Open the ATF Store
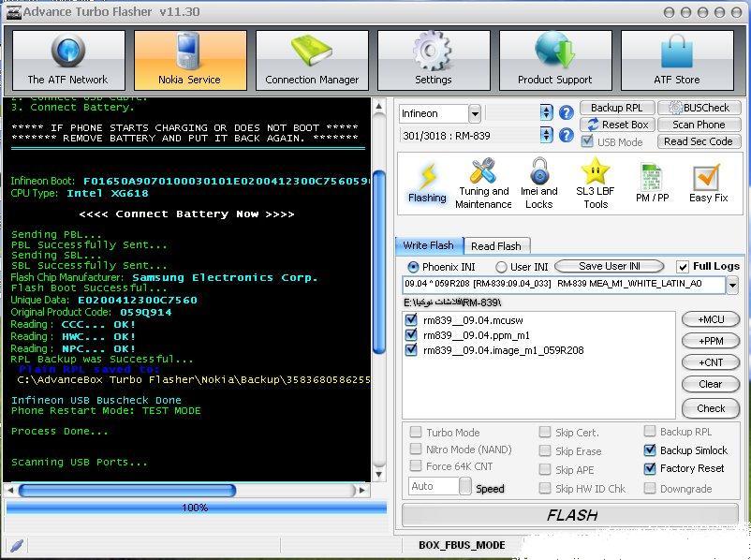751x560 pixels. tap(677, 60)
